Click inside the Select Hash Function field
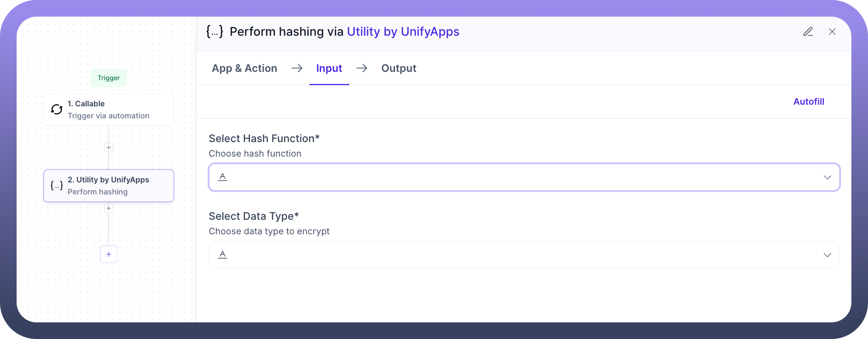Image resolution: width=868 pixels, height=339 pixels. tap(523, 177)
